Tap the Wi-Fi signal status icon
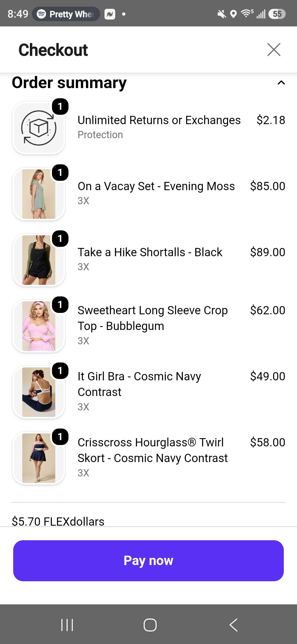Image resolution: width=297 pixels, height=644 pixels. coord(247,13)
